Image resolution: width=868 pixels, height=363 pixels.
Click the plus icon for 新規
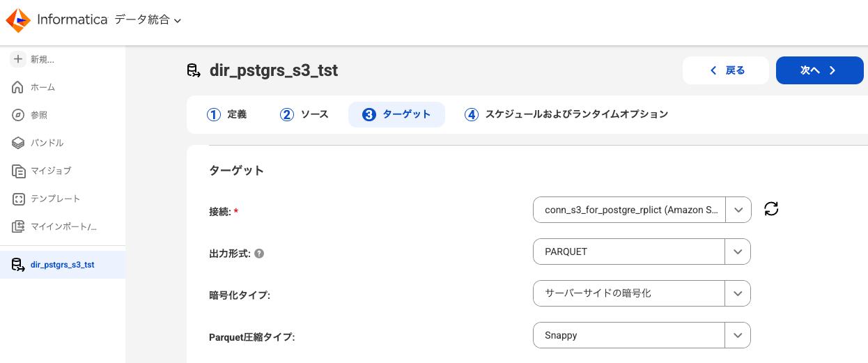18,59
